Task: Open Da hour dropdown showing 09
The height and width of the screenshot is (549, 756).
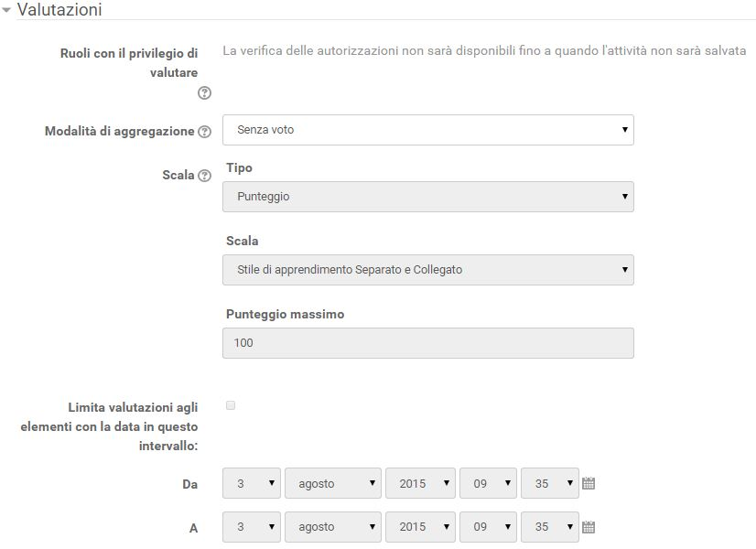Action: pos(488,483)
